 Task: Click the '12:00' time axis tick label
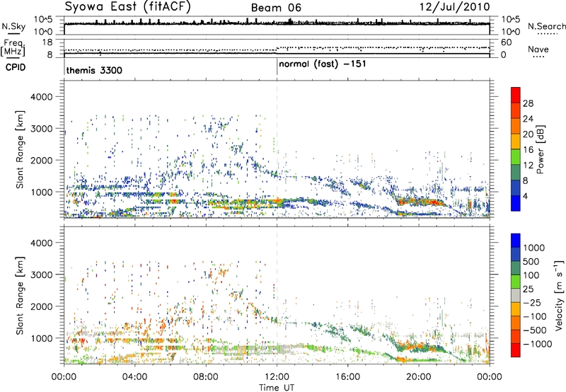pos(277,377)
